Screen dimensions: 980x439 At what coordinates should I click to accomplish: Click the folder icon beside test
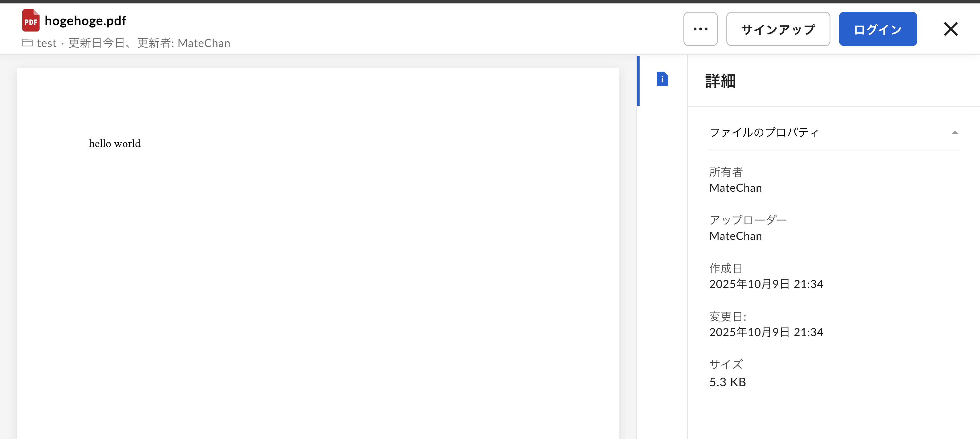click(28, 43)
